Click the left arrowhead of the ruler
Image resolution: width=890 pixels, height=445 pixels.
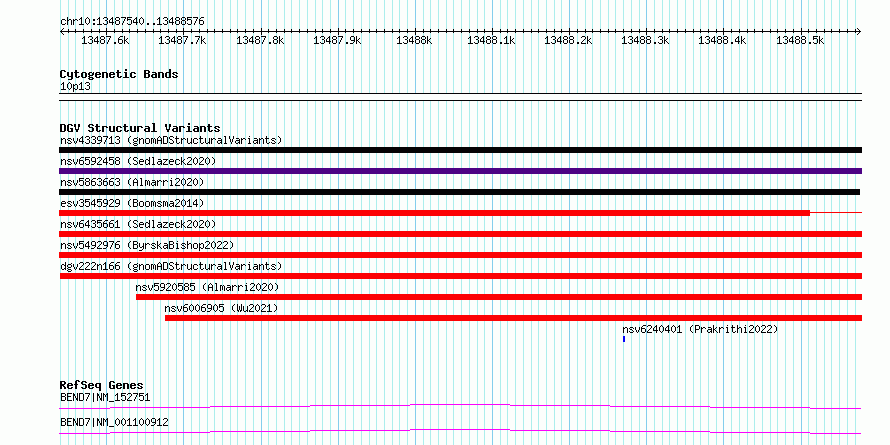coord(62,32)
